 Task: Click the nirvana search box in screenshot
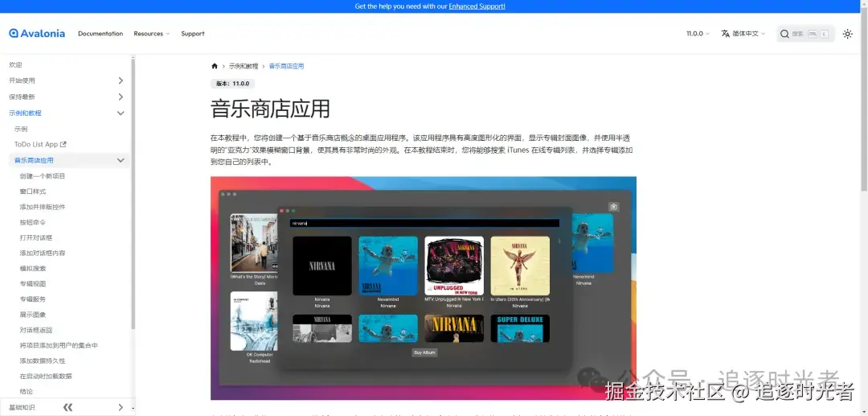tap(424, 223)
